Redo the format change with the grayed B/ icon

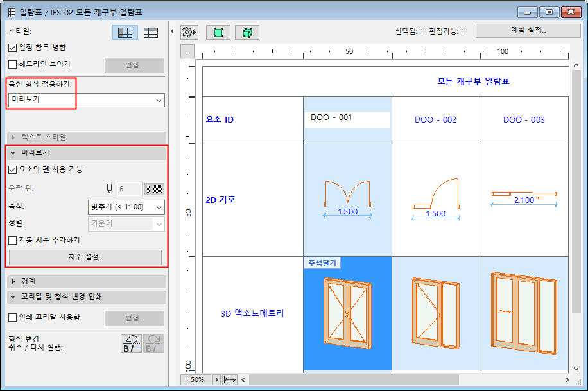[x=154, y=343]
